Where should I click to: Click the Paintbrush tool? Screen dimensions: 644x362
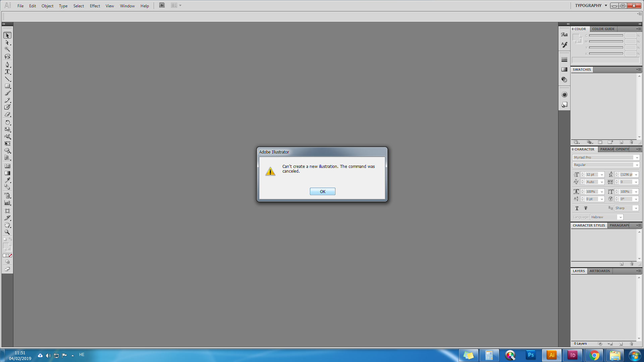7,93
